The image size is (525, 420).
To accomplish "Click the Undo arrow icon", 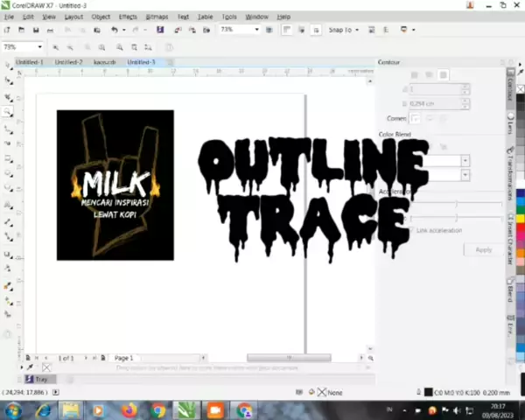I will tap(114, 30).
